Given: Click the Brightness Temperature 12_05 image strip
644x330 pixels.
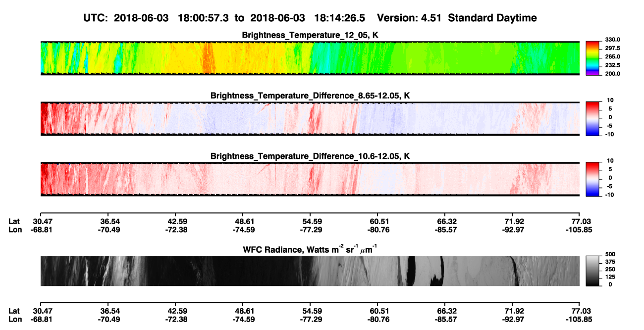Looking at the screenshot, I should point(310,58).
